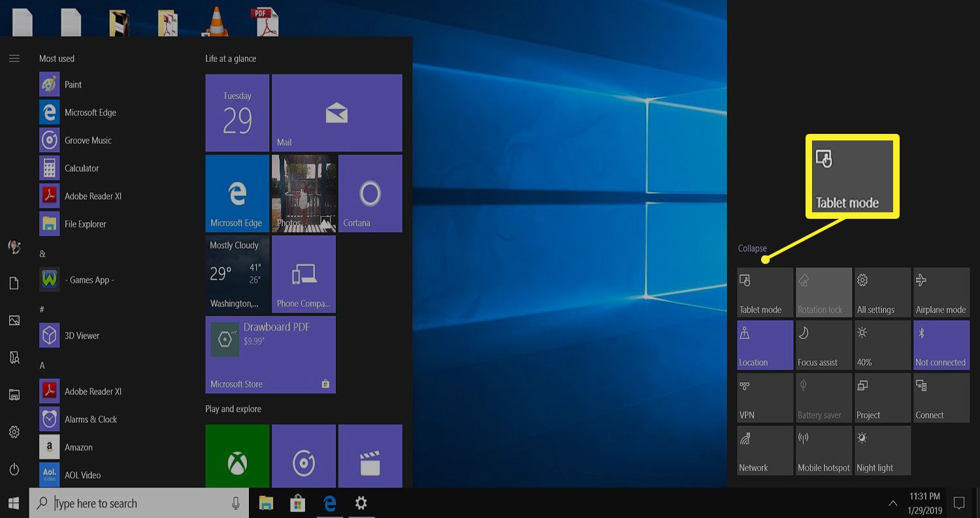The image size is (980, 518).
Task: Open the Phone Companion tile
Action: point(304,274)
